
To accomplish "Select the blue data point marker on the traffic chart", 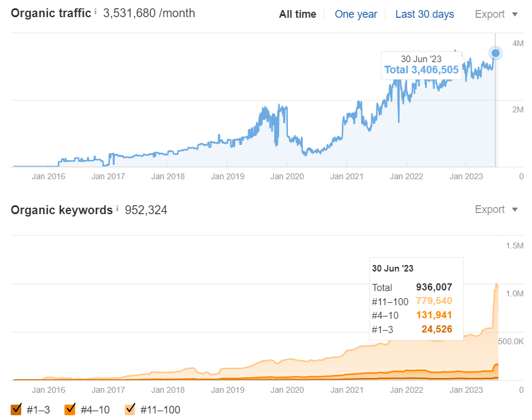I will click(x=495, y=53).
